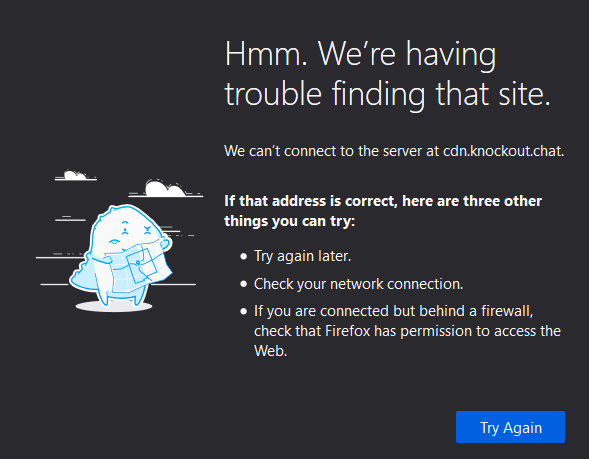Click the word "Firefox" in the last tip
Screen dimensions: 589x459
coord(347,331)
